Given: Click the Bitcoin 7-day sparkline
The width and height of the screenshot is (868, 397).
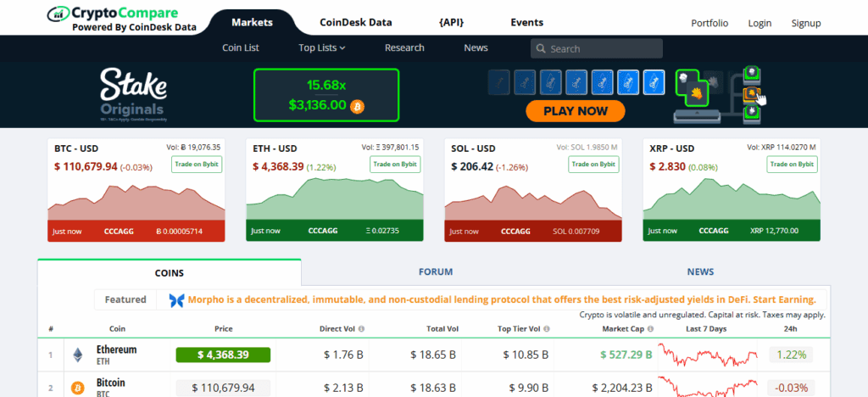Looking at the screenshot, I should click(x=708, y=387).
